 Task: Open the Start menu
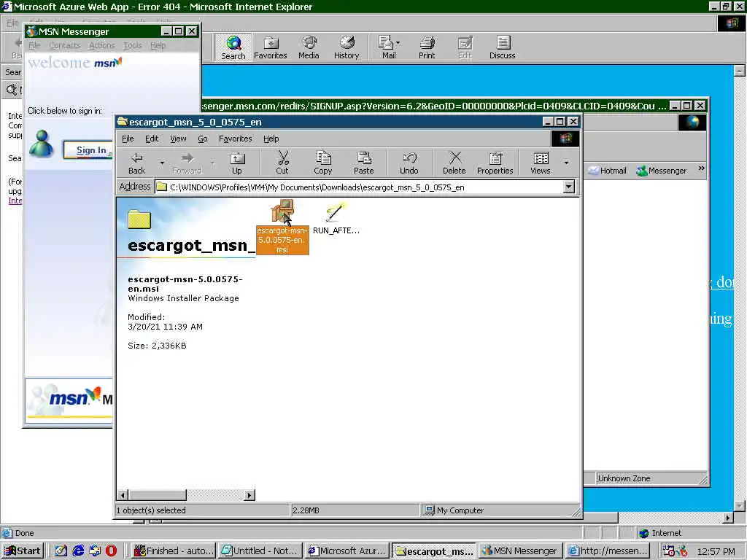[x=23, y=551]
